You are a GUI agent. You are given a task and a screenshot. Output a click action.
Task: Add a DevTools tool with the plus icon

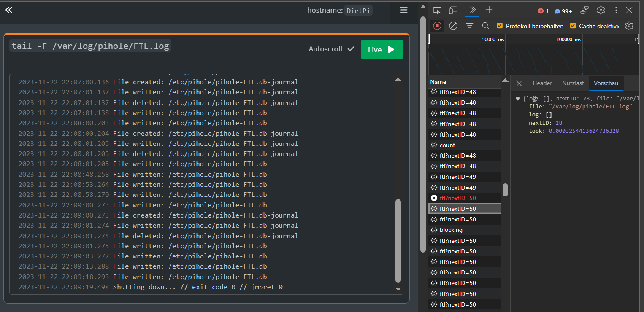pos(489,10)
